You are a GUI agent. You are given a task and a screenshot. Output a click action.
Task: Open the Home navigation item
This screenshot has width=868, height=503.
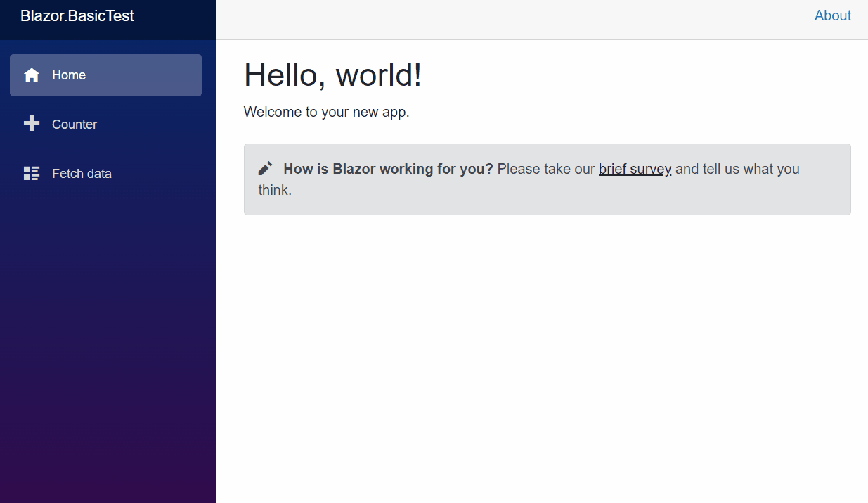tap(105, 75)
